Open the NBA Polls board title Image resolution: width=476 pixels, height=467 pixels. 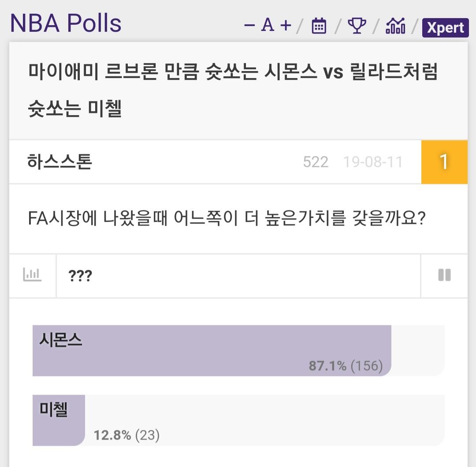(66, 23)
